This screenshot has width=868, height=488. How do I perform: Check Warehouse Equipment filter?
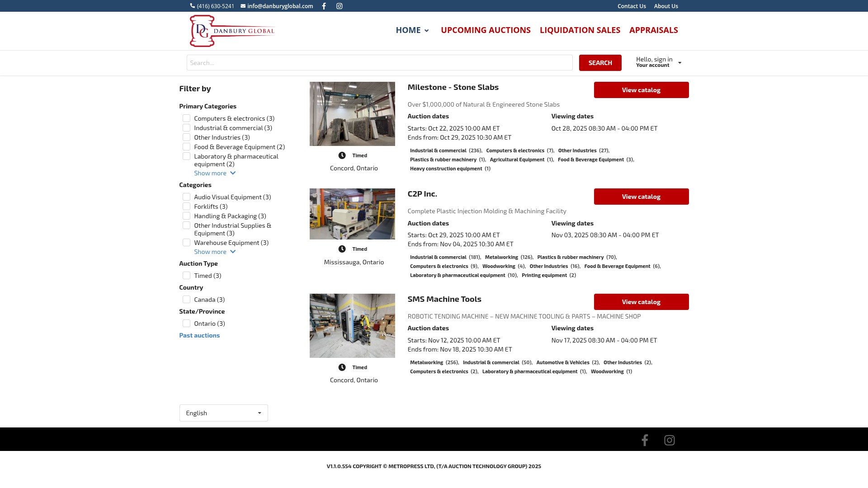[x=186, y=243]
